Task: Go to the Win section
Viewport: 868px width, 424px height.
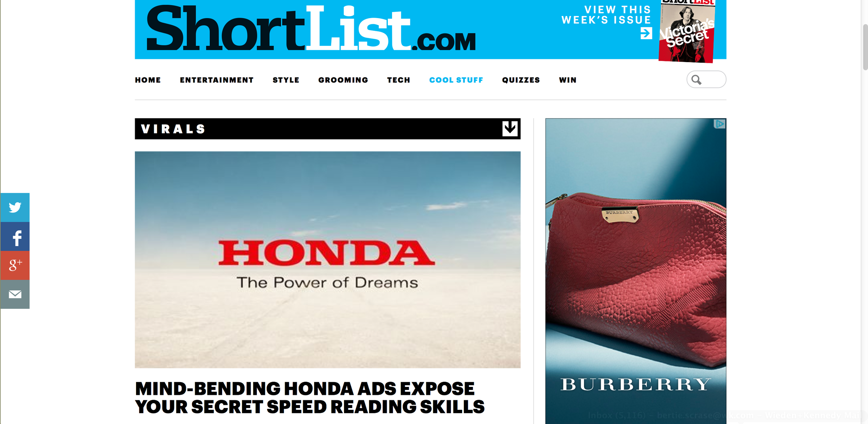Action: (x=568, y=80)
